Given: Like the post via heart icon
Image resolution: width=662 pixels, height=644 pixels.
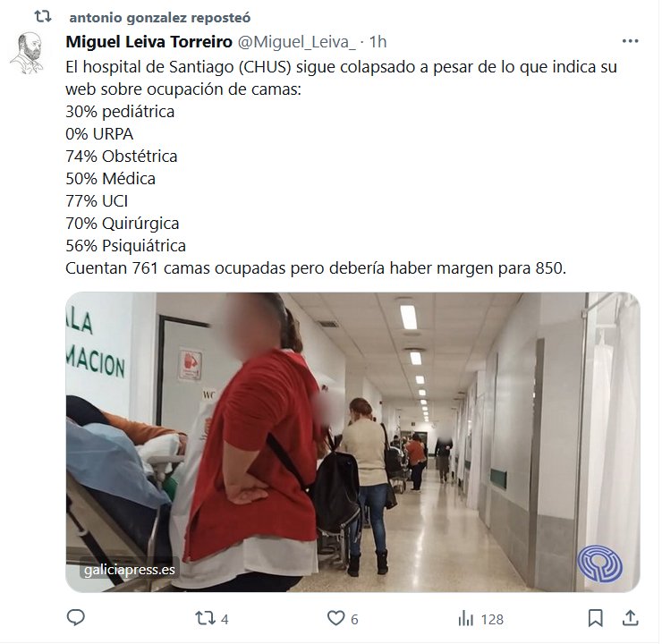Looking at the screenshot, I should [x=336, y=619].
